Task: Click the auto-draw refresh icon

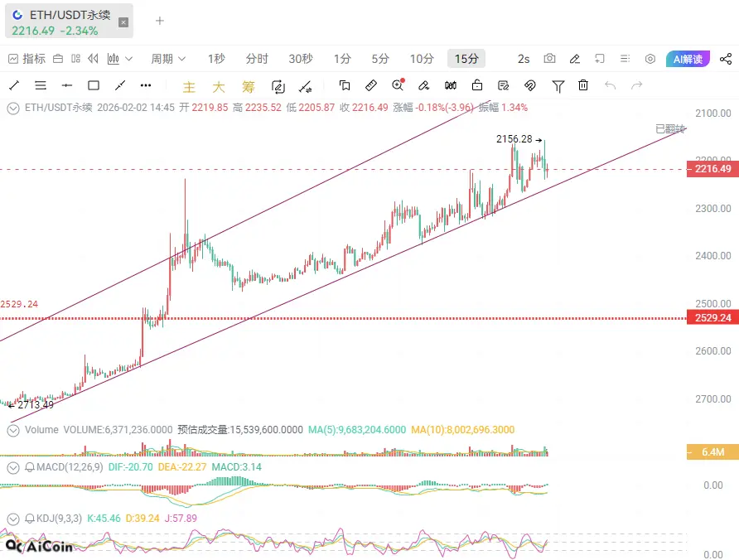Action: (278, 87)
